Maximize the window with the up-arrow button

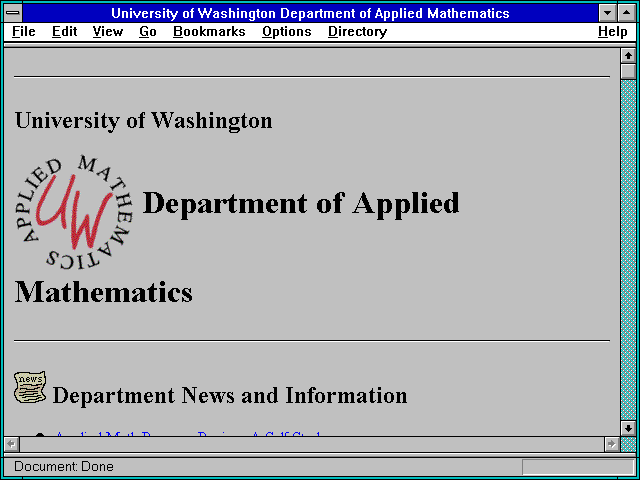pos(627,13)
